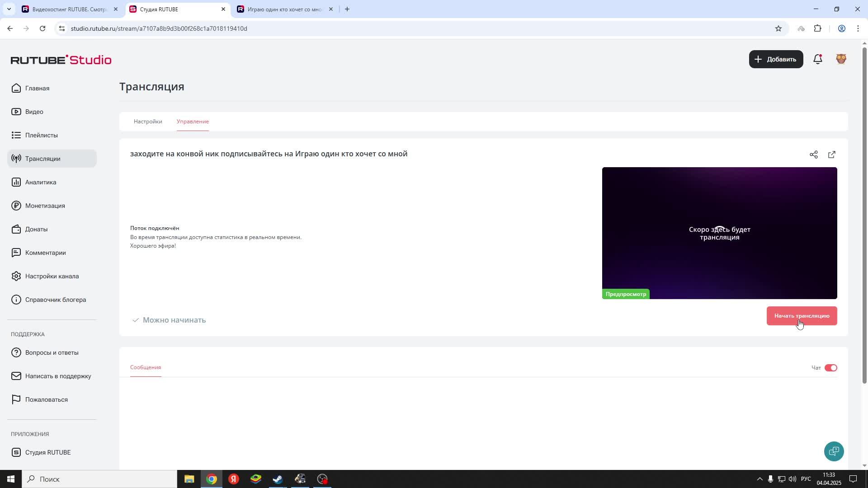The width and height of the screenshot is (868, 488).
Task: Switch to the Настройки tab
Action: coord(148,122)
